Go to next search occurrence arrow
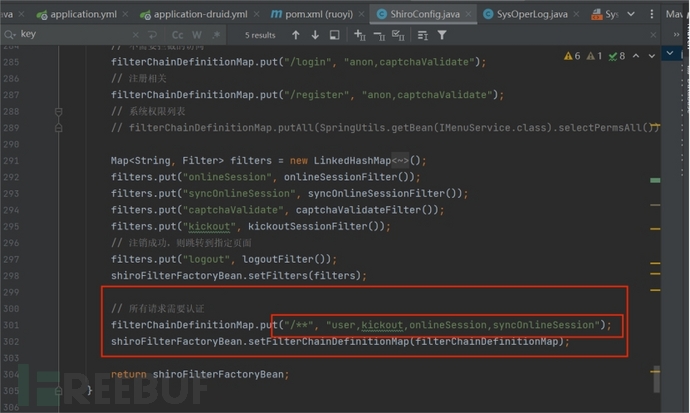690x413 pixels. (313, 35)
